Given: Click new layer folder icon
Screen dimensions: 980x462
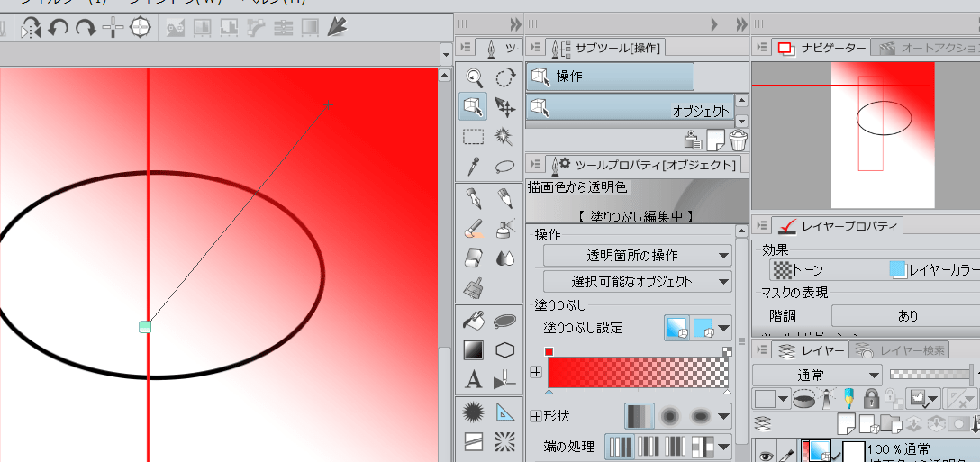Looking at the screenshot, I should tap(890, 424).
